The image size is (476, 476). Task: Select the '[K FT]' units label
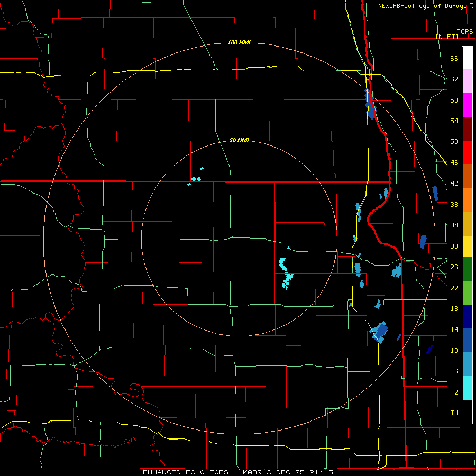pyautogui.click(x=447, y=36)
